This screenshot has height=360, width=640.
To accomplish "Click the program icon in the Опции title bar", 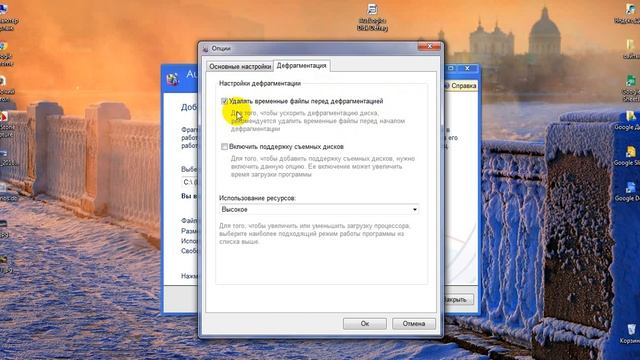I will click(x=205, y=49).
